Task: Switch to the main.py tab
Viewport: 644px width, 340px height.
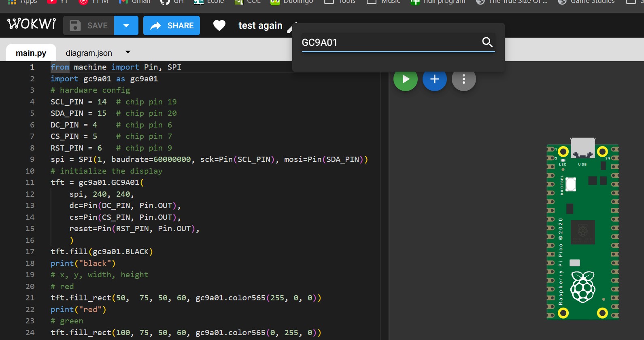Action: point(31,53)
